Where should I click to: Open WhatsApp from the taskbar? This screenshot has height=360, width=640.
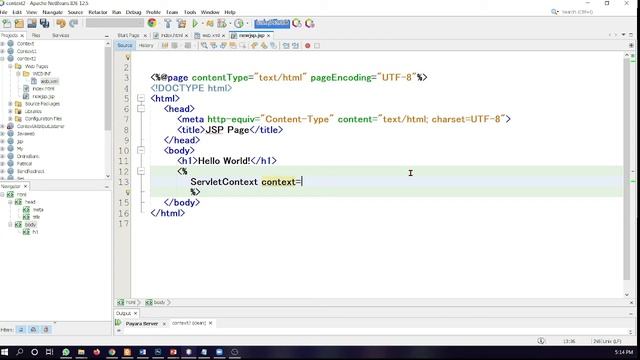click(65, 352)
